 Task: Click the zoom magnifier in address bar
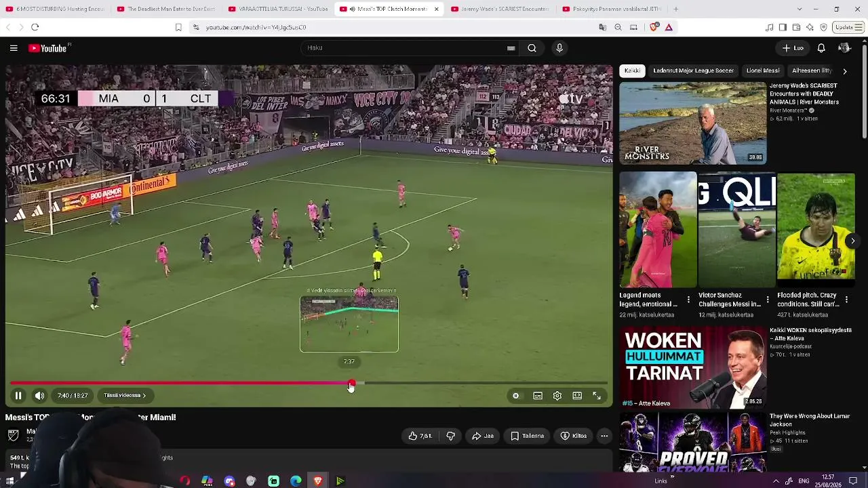(x=618, y=27)
